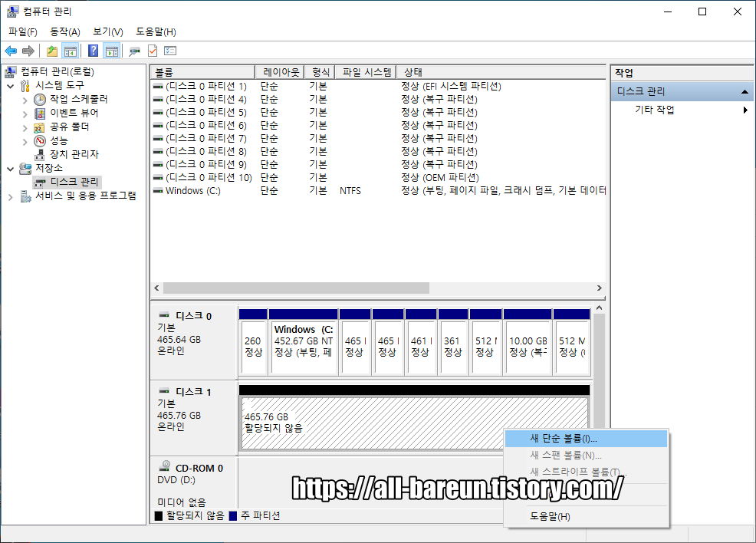The width and height of the screenshot is (756, 543).
Task: Expand the 공유 폴더 node
Action: (25, 128)
